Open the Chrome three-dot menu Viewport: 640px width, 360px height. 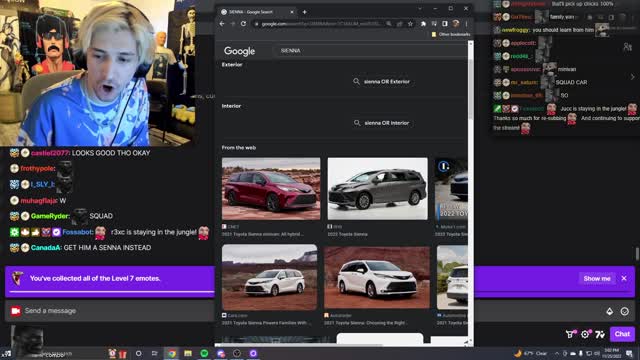(x=467, y=24)
